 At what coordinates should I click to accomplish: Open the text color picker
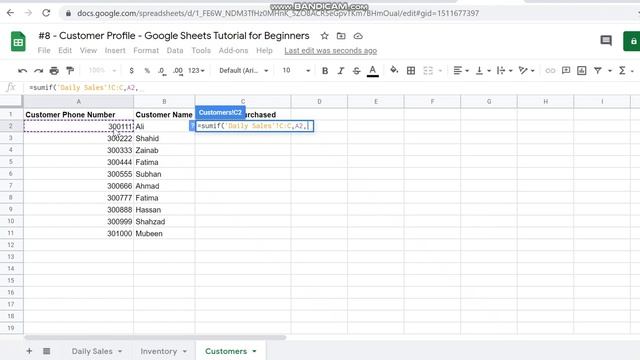coord(372,71)
